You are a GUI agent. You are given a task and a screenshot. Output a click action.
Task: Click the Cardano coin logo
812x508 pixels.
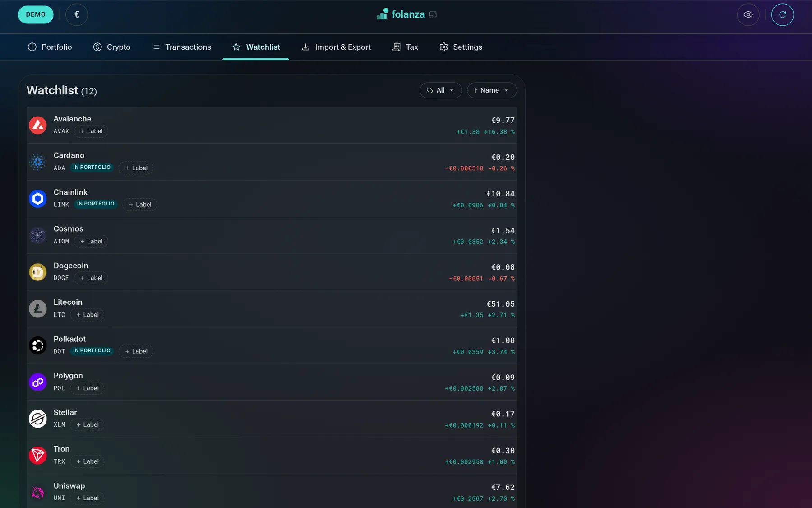[x=38, y=162]
